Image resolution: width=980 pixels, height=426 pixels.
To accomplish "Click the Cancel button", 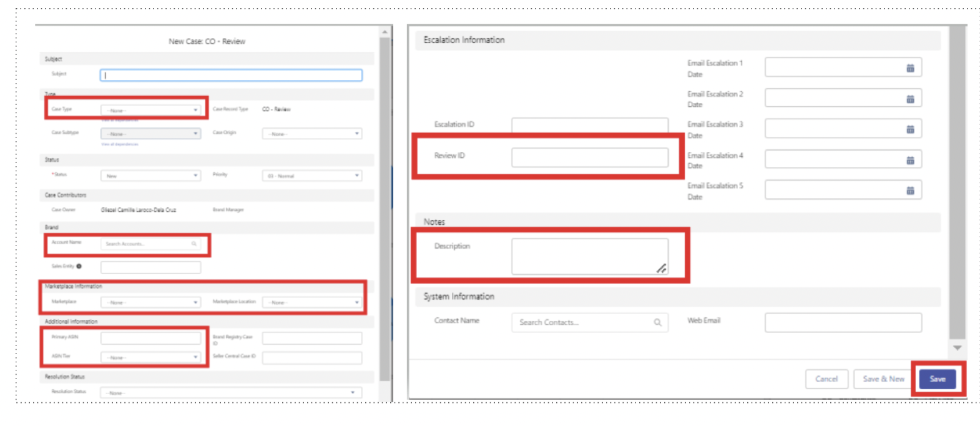I will 826,379.
